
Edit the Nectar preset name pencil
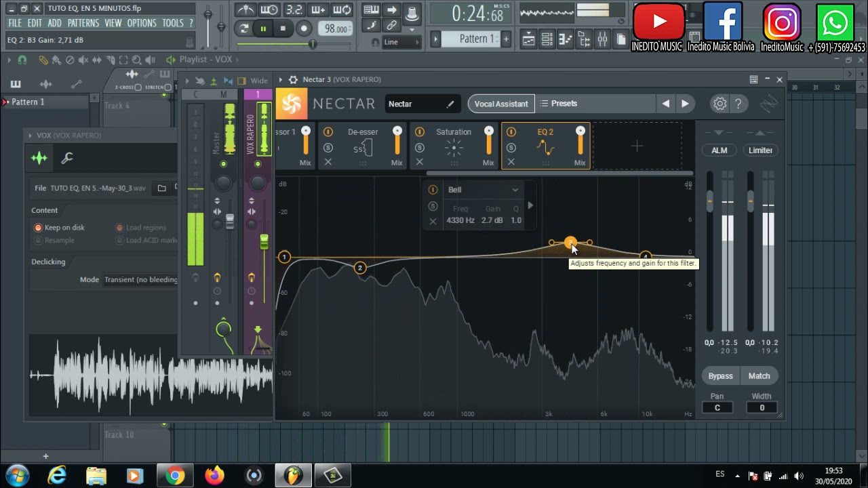pyautogui.click(x=450, y=104)
